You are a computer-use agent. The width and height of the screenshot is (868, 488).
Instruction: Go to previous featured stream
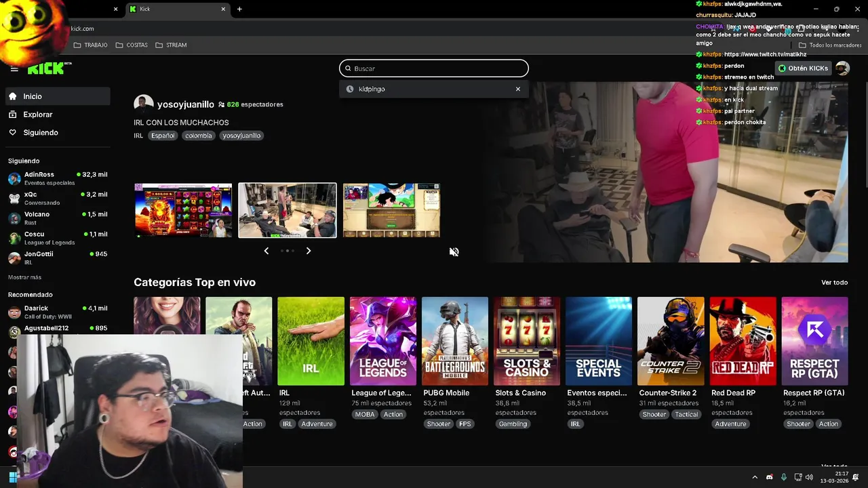[x=266, y=251]
